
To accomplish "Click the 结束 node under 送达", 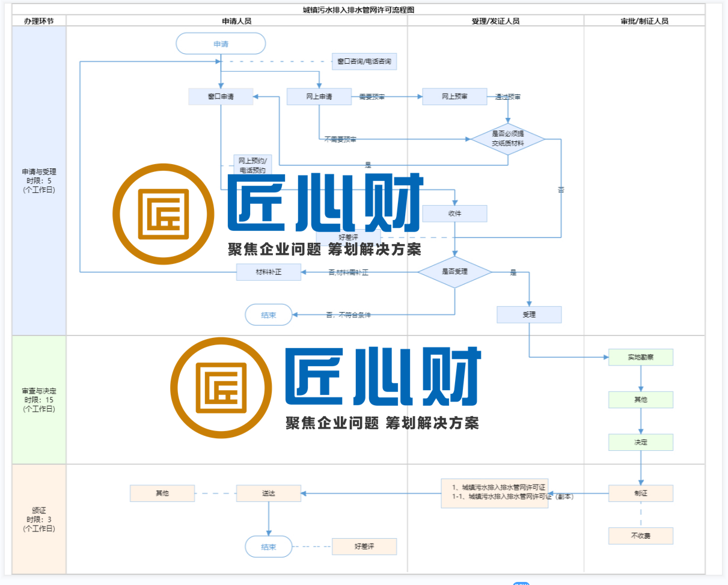I will 269,547.
